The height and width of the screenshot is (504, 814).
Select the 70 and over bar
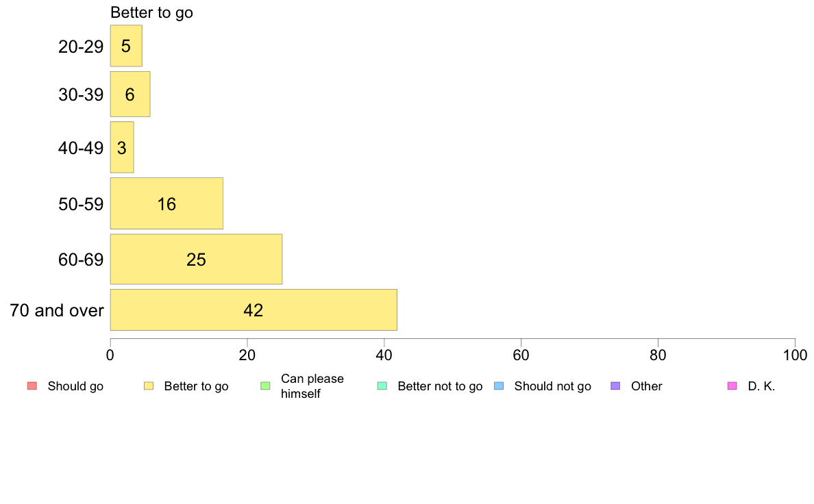pyautogui.click(x=254, y=310)
